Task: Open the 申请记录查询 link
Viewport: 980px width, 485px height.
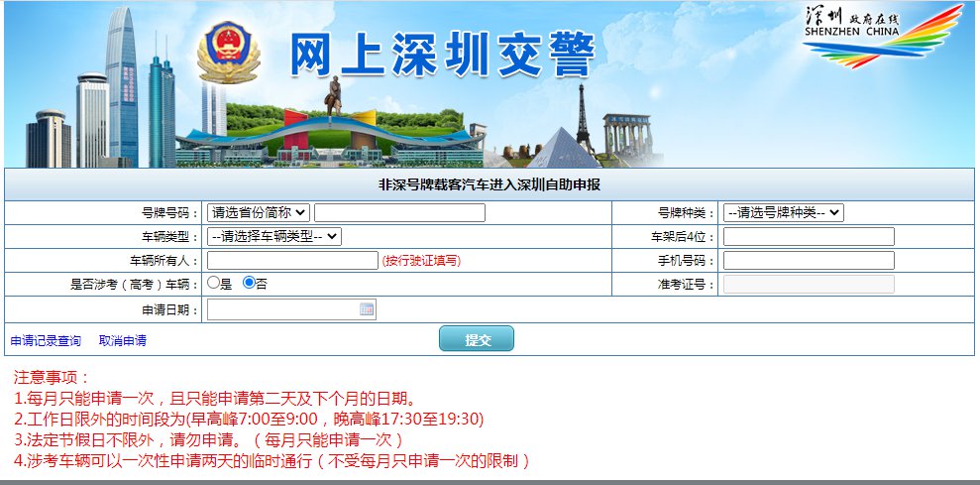Action: click(46, 340)
